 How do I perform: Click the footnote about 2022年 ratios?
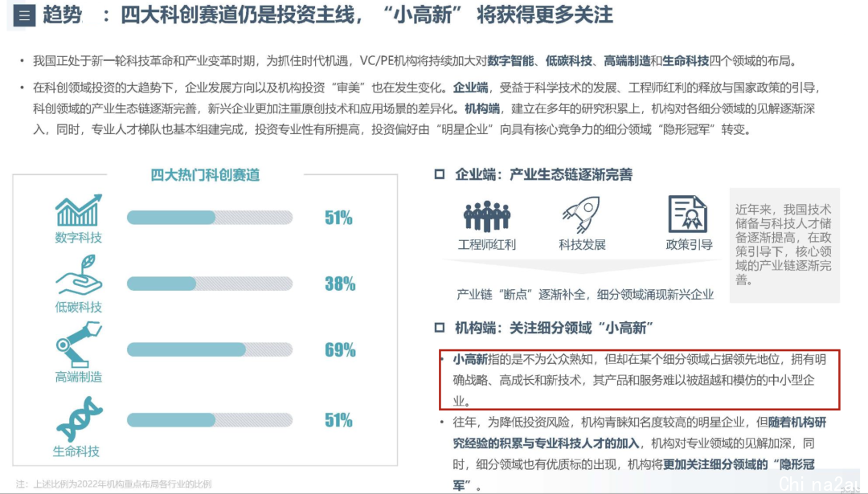click(113, 484)
